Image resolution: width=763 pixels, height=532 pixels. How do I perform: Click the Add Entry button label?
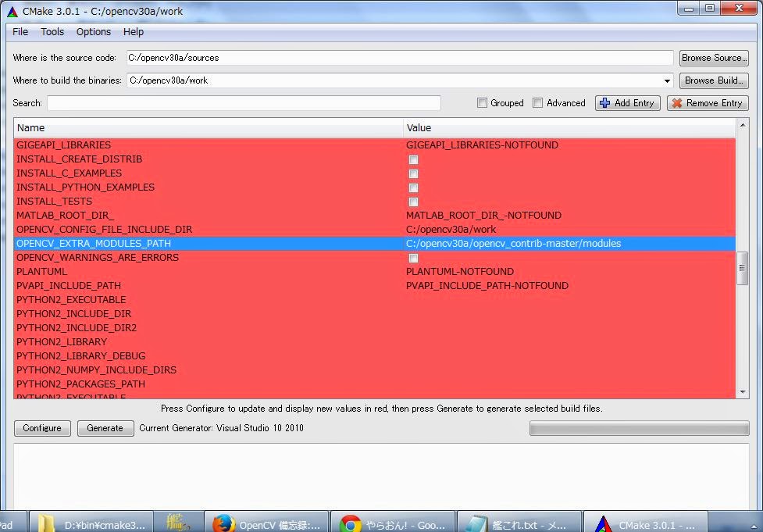[634, 102]
